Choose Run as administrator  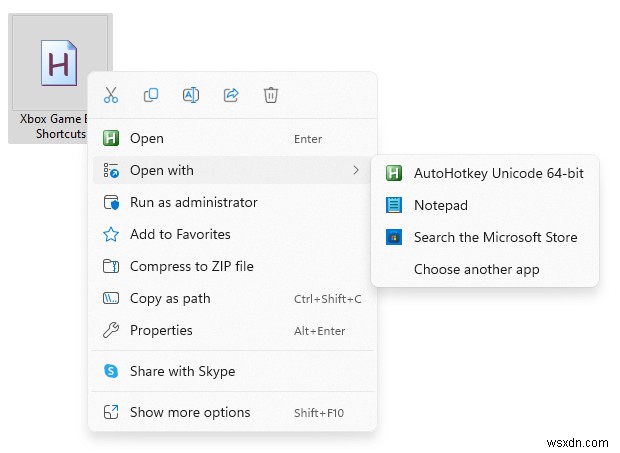point(232,202)
